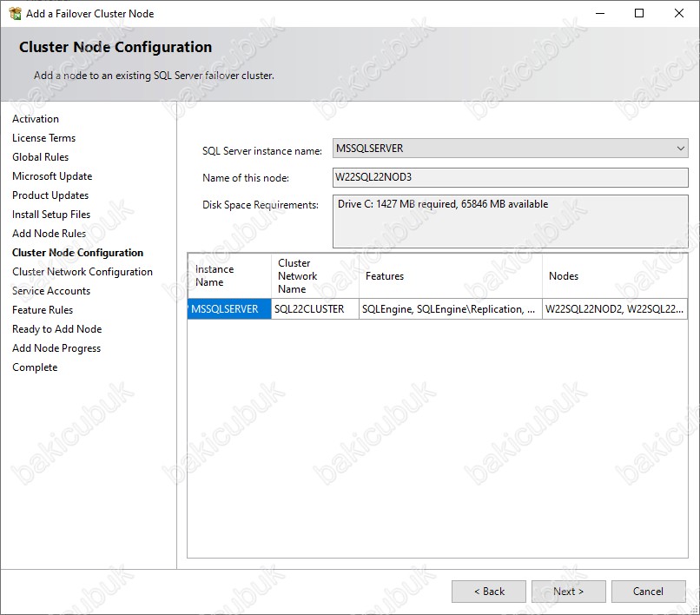Select the Complete step in sidebar

(x=35, y=367)
